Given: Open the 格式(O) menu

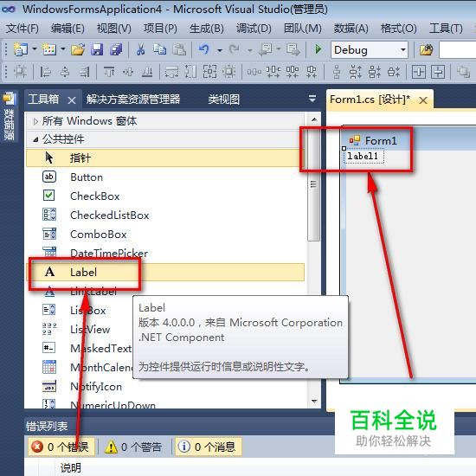Looking at the screenshot, I should [x=399, y=29].
